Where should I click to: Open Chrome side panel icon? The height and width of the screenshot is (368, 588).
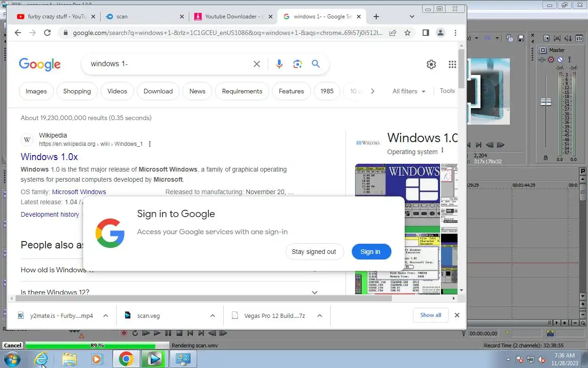[x=425, y=33]
